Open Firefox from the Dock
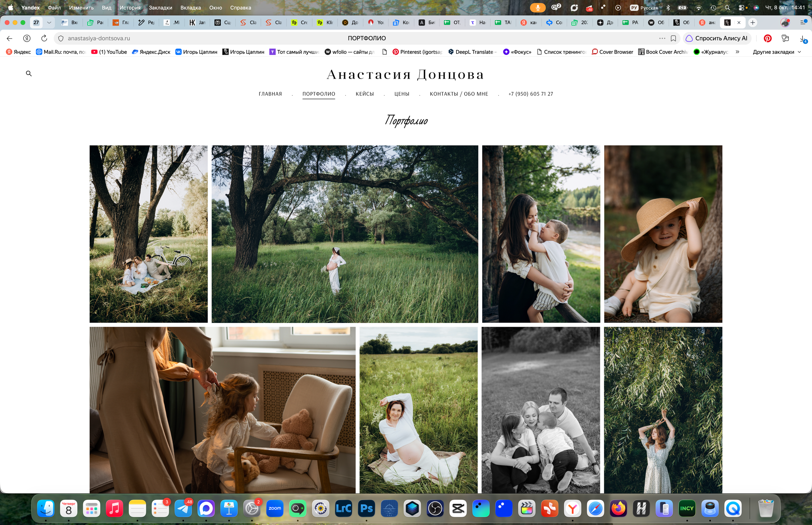812x525 pixels. coord(619,509)
